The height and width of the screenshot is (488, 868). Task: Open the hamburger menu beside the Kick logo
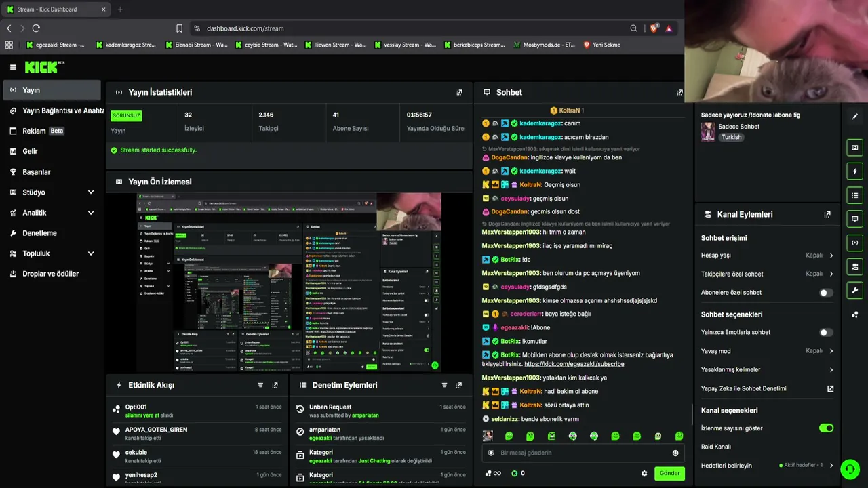click(x=13, y=67)
